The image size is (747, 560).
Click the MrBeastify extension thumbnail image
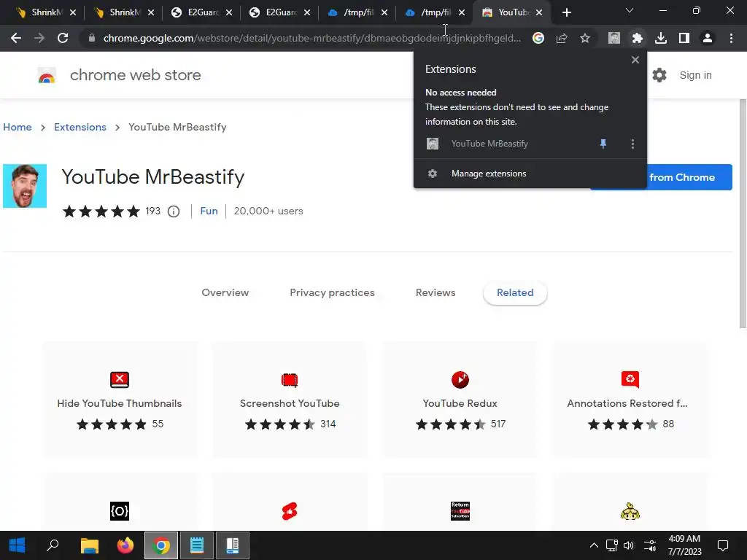point(25,186)
